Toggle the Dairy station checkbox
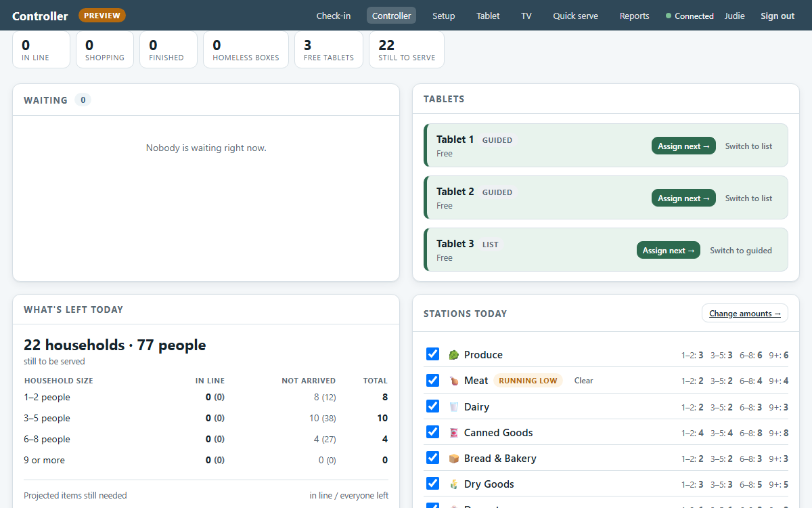This screenshot has width=812, height=508. point(433,406)
